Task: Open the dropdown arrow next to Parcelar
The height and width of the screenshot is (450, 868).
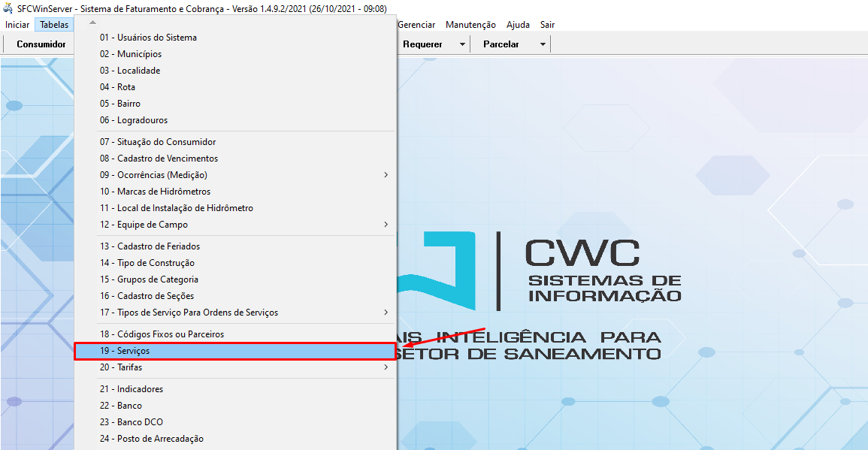Action: 543,44
